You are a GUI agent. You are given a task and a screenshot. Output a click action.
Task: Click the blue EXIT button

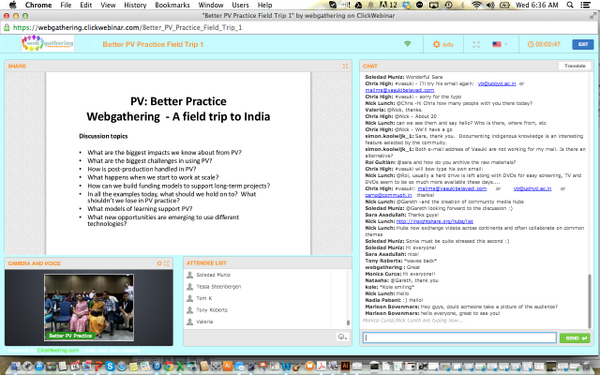pos(583,44)
